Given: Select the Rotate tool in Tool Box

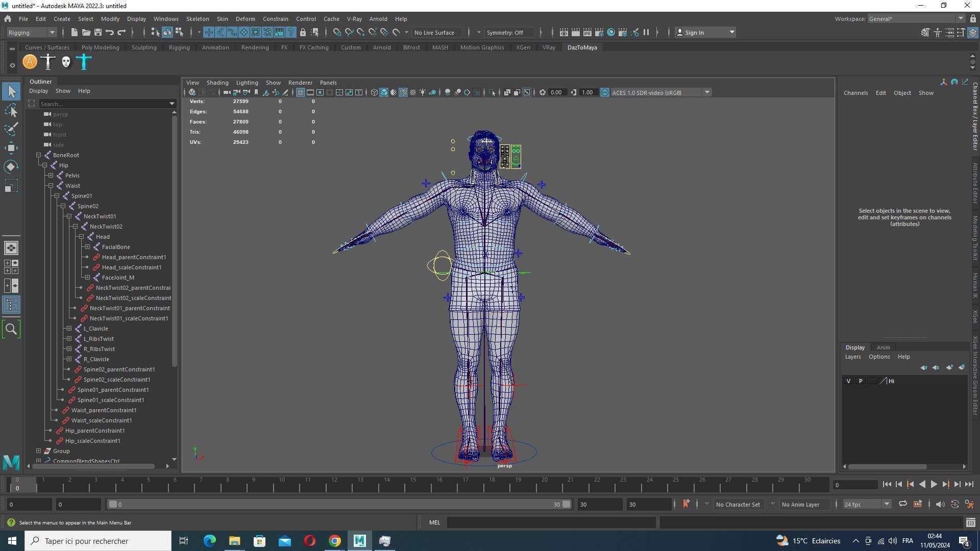Looking at the screenshot, I should pyautogui.click(x=11, y=167).
